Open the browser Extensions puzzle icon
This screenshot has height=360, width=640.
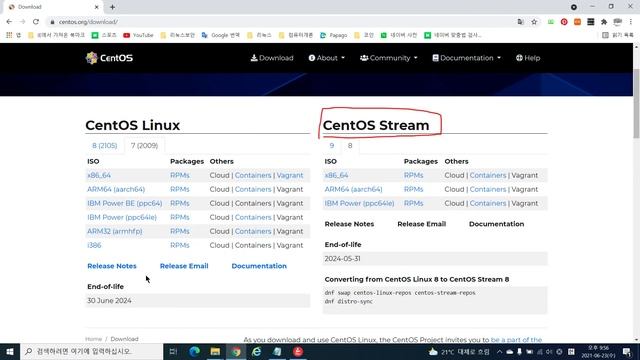coord(604,22)
